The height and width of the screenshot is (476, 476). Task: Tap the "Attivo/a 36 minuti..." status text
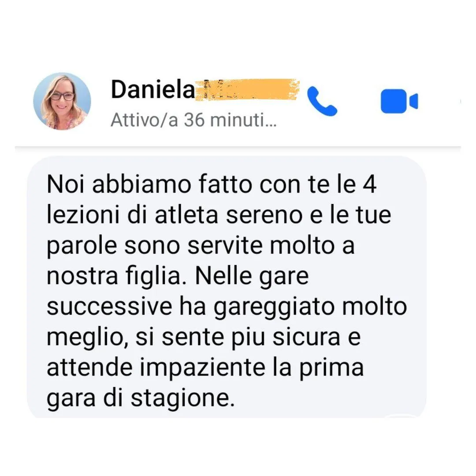coord(193,120)
